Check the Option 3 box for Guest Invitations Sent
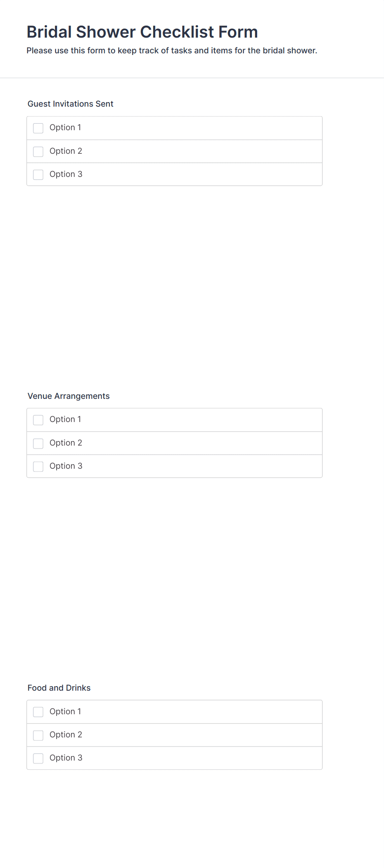This screenshot has height=868, width=384. tap(38, 175)
